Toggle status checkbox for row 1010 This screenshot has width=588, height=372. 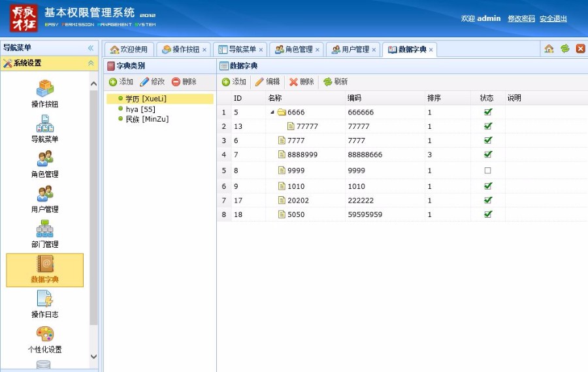[488, 186]
